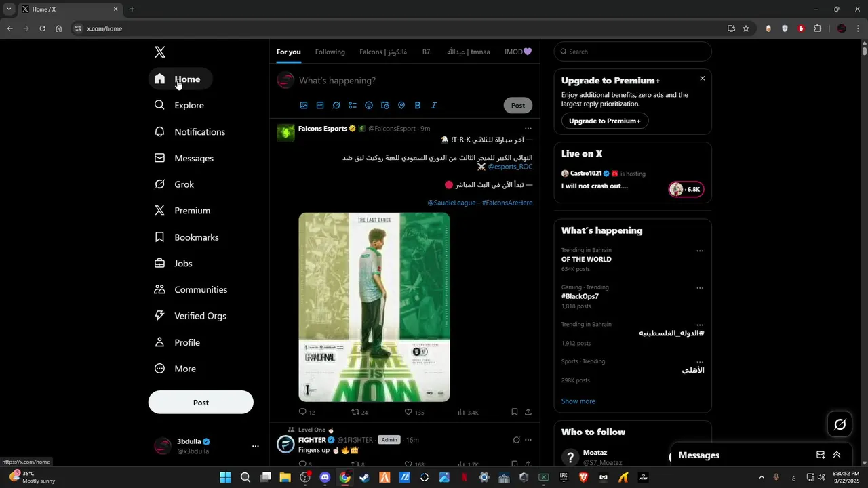The height and width of the screenshot is (488, 868).
Task: Switch to the Falcons timeline tab
Action: (383, 52)
